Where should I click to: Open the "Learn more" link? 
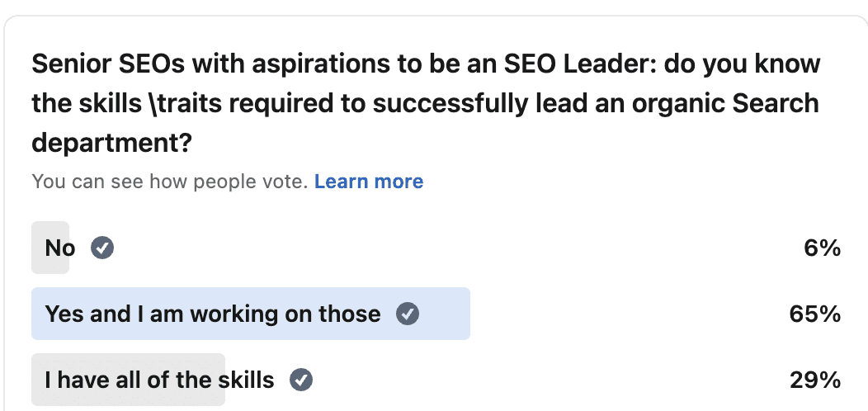click(x=369, y=182)
